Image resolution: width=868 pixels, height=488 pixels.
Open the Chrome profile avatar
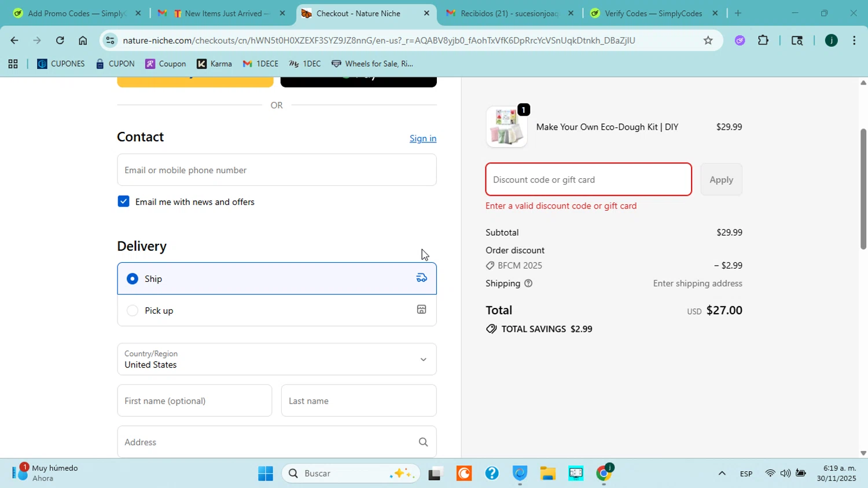coord(831,40)
